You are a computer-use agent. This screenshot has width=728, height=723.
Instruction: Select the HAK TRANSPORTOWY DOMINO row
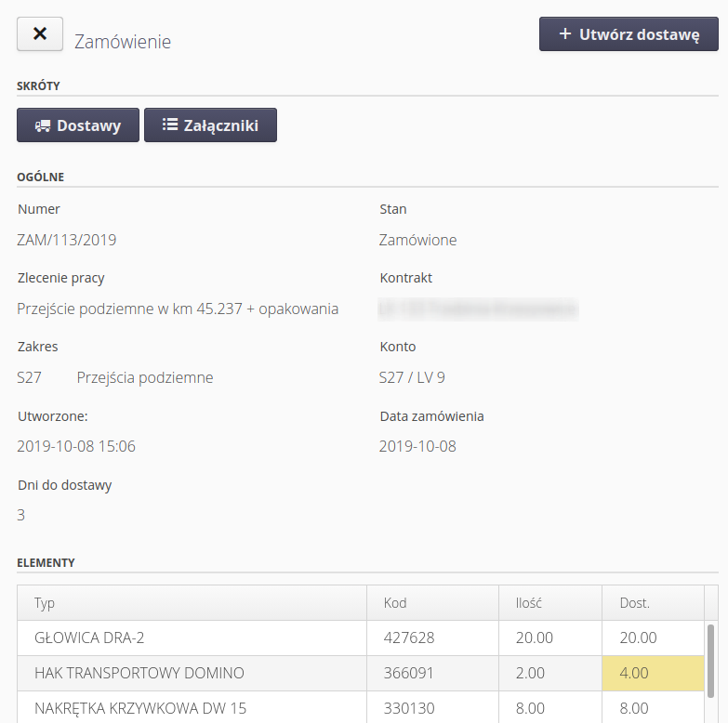139,673
